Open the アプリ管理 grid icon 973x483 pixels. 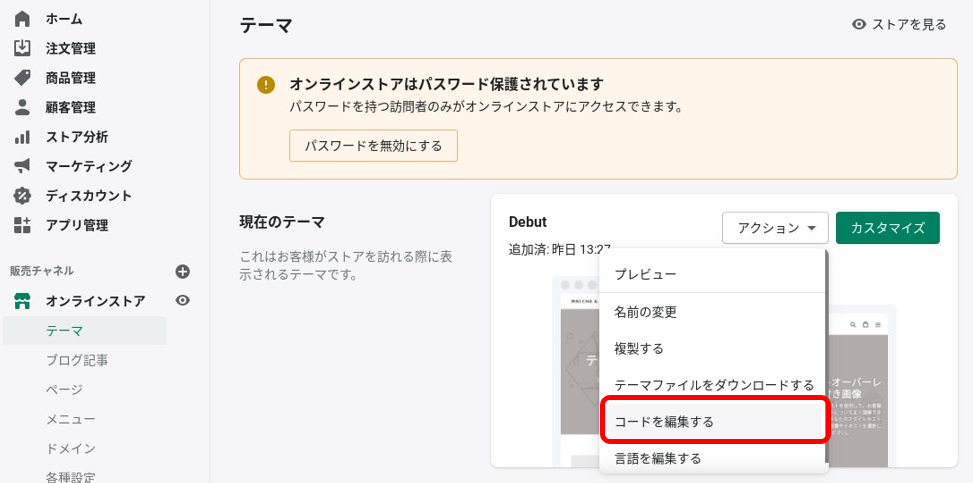point(22,225)
